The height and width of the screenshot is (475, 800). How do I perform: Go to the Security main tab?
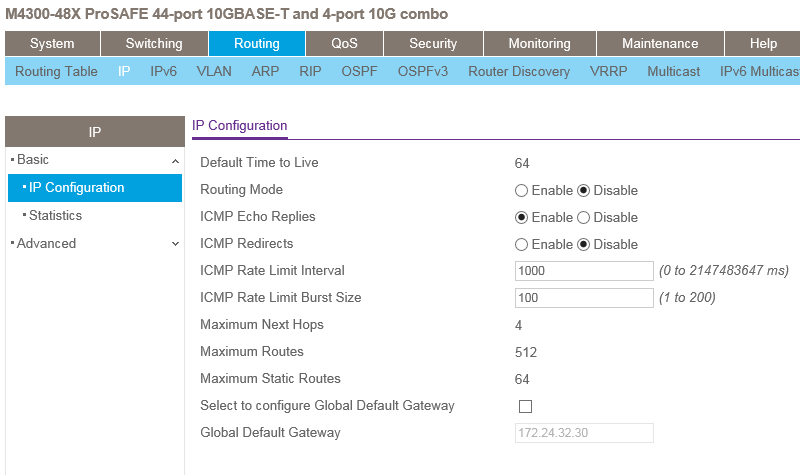[x=433, y=44]
